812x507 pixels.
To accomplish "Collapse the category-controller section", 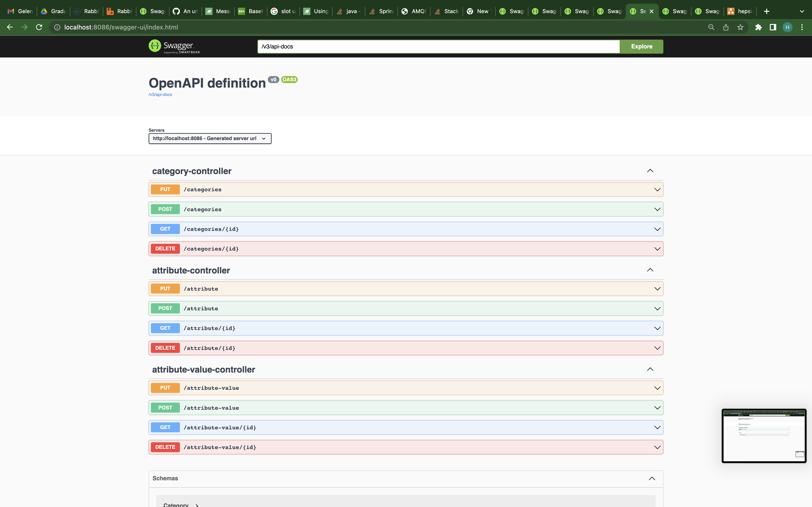I will pos(650,171).
